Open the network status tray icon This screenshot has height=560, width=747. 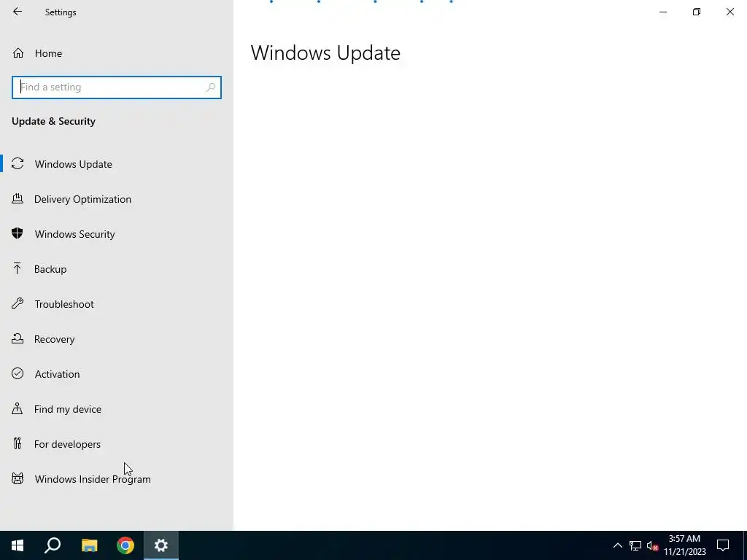click(635, 545)
